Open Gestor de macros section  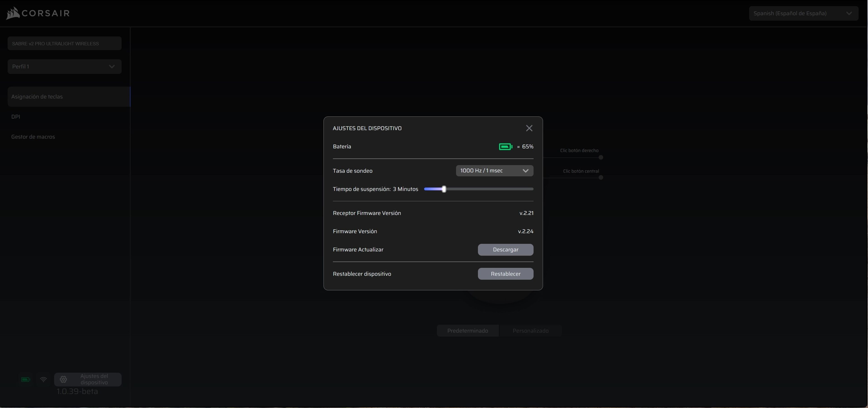33,137
